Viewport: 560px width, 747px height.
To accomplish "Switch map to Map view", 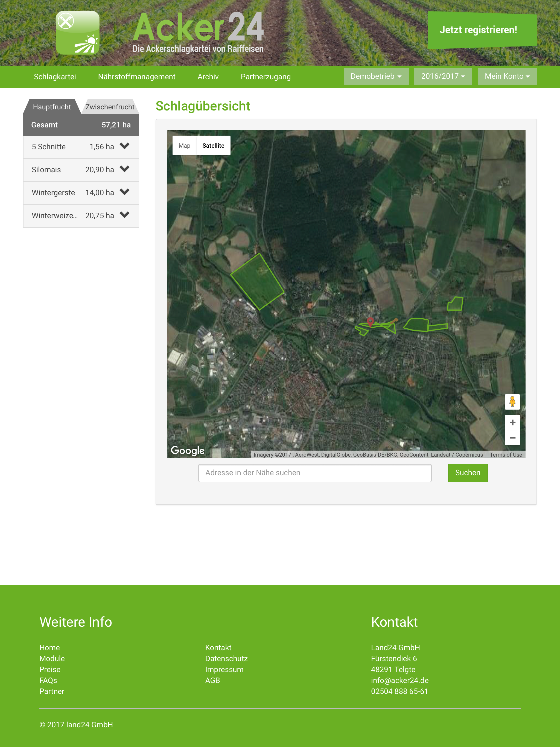I will (x=184, y=145).
